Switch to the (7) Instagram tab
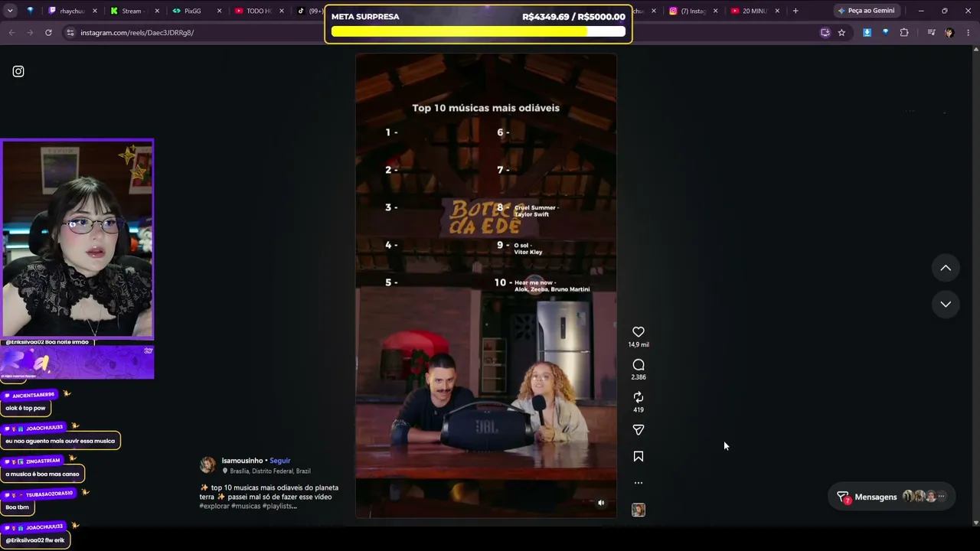The width and height of the screenshot is (980, 551). 692,11
